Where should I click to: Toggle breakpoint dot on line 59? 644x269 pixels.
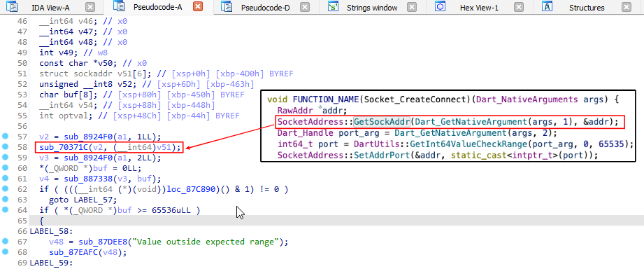tap(5, 157)
